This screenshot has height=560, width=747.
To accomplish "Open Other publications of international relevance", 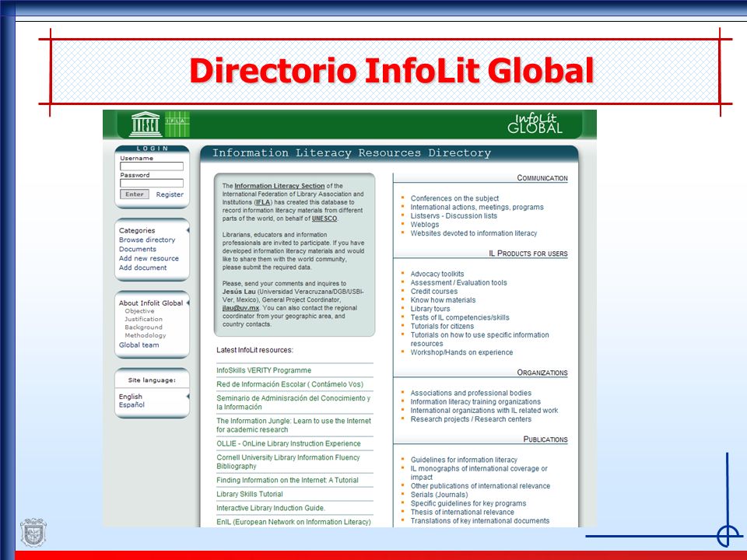I will coord(480,485).
